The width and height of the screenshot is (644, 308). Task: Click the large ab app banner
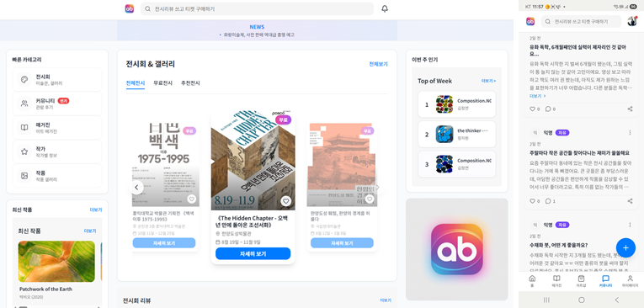[457, 249]
